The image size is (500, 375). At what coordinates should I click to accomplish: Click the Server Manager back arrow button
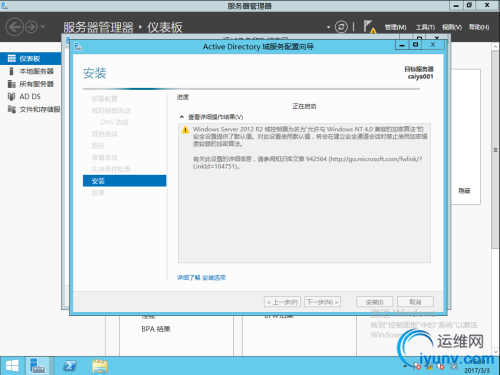pyautogui.click(x=14, y=27)
